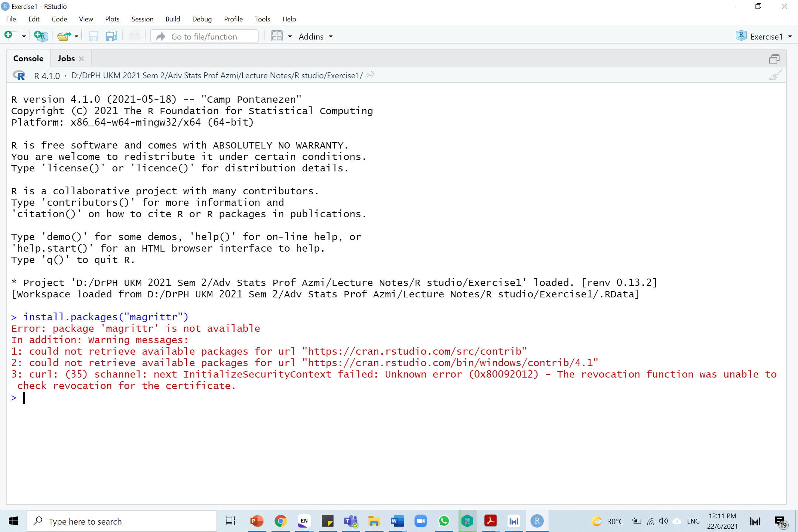Maximize the console pane icon
Viewport: 798px width, 532px height.
coord(774,59)
